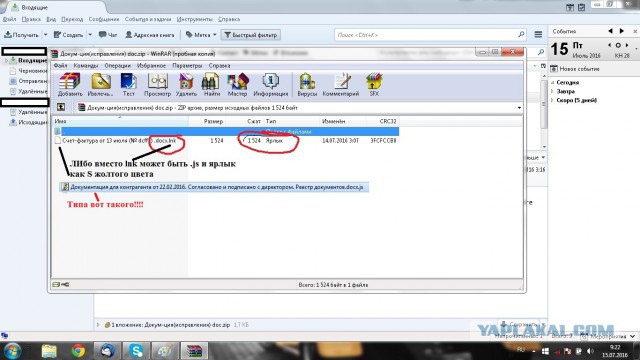Click the system tray volume icon
640x360 pixels.
[x=590, y=351]
